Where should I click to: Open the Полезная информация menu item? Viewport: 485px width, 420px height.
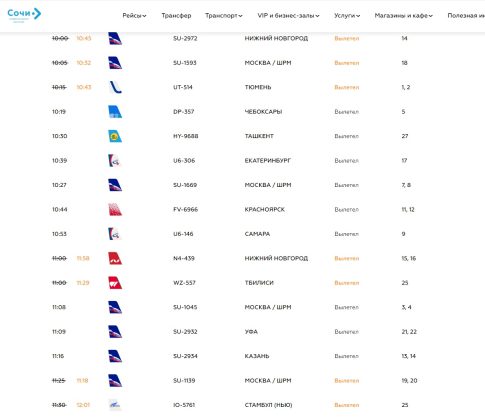(x=466, y=15)
